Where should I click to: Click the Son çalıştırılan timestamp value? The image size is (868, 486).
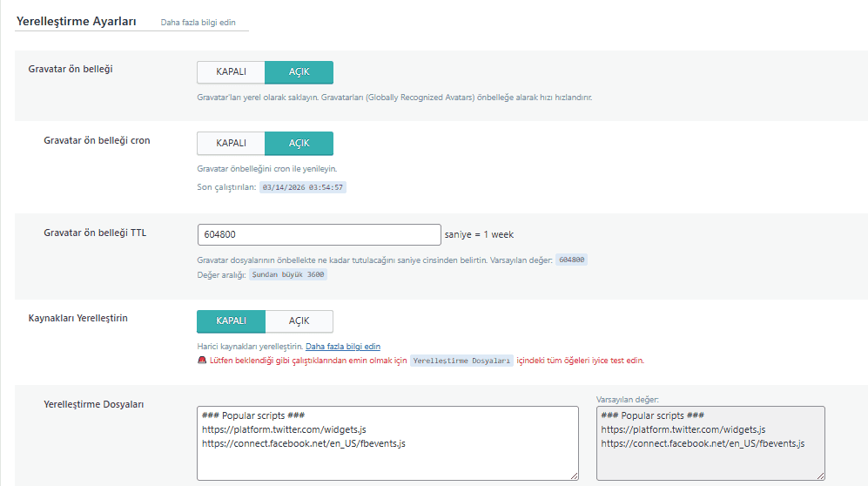pyautogui.click(x=303, y=187)
